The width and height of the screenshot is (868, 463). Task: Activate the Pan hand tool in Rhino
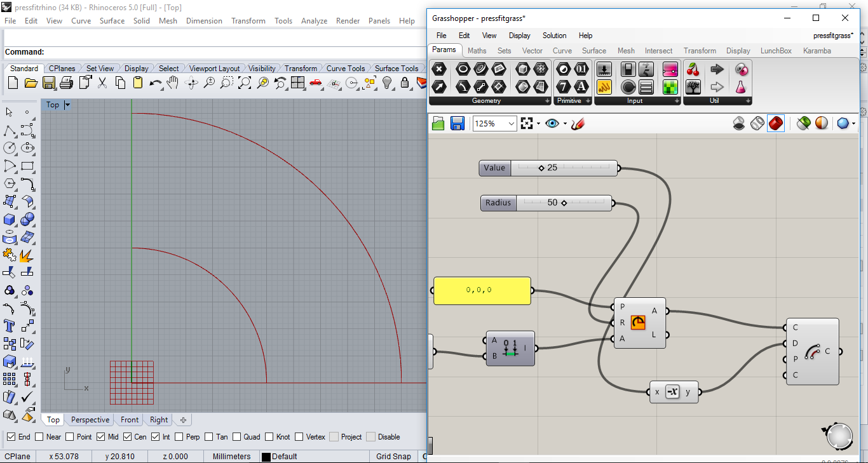(173, 83)
